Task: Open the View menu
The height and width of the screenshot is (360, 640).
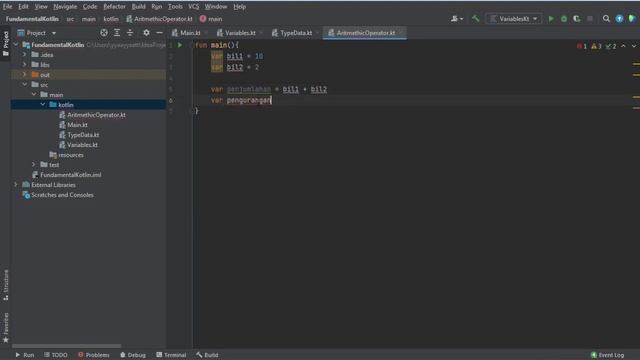Action: coord(41,7)
